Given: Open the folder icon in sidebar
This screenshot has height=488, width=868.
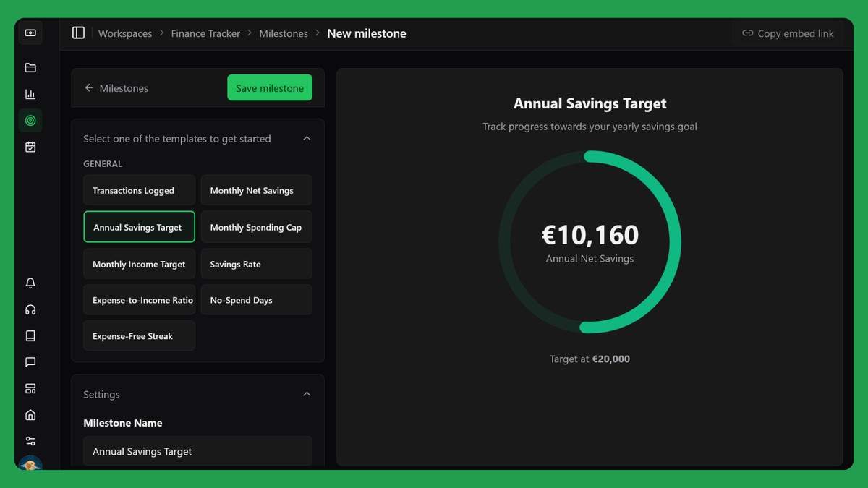Looking at the screenshot, I should point(30,68).
